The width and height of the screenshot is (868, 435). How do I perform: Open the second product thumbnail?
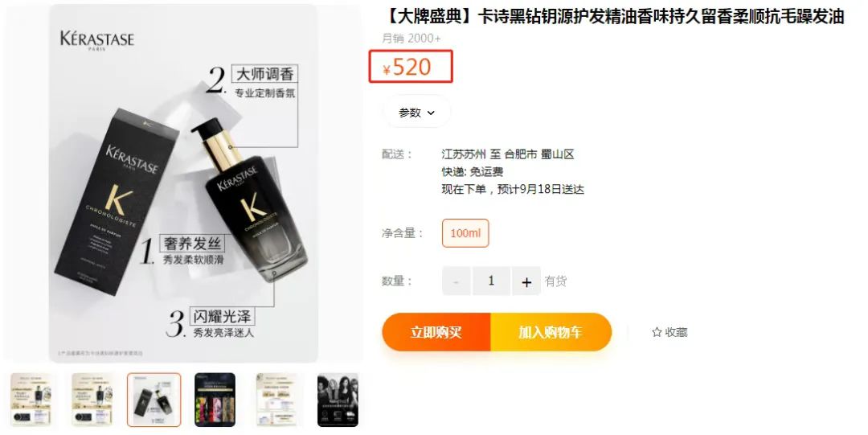coord(92,400)
